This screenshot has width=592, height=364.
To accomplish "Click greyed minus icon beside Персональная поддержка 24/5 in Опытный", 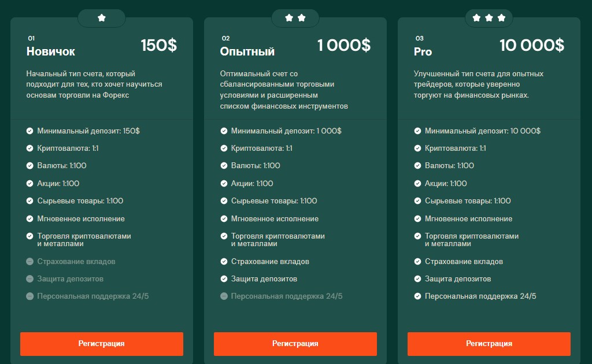I will point(224,296).
